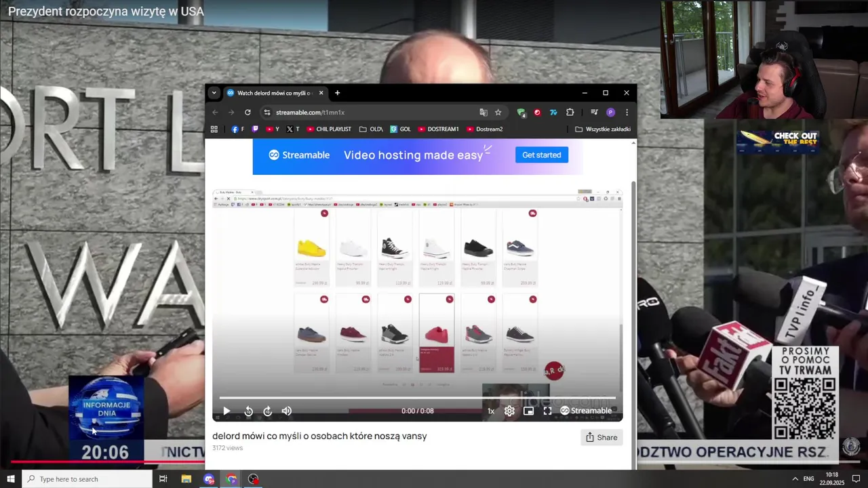
Task: Go forward in Chrome
Action: [x=231, y=113]
